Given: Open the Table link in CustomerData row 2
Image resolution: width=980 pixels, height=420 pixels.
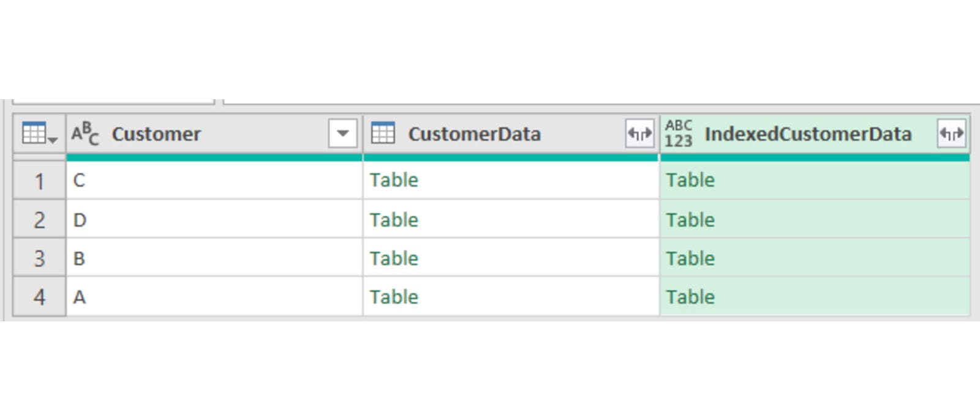Looking at the screenshot, I should 394,220.
